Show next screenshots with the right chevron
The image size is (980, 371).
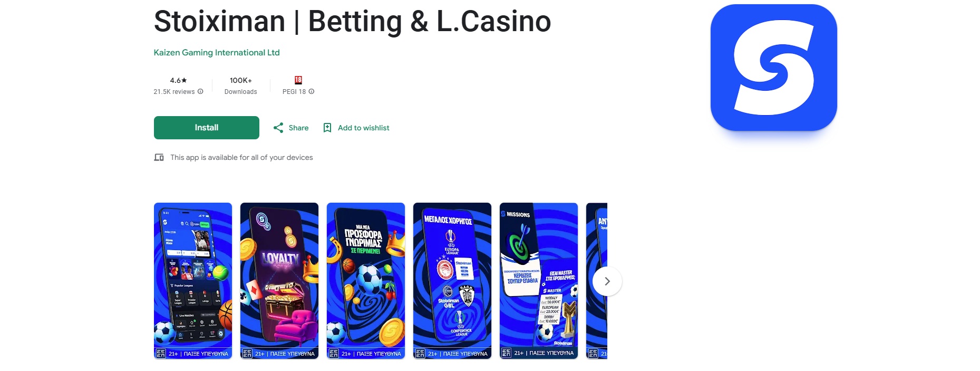pyautogui.click(x=607, y=281)
